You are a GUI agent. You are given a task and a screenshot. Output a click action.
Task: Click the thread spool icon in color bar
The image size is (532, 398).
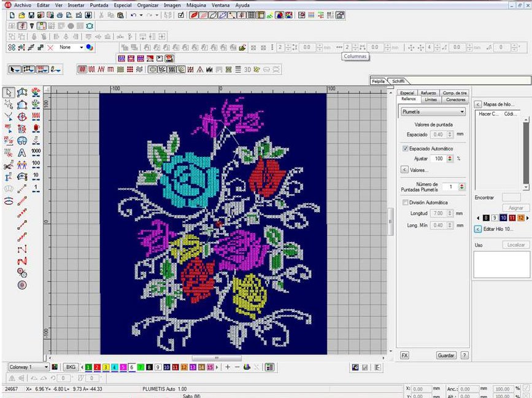[247, 367]
